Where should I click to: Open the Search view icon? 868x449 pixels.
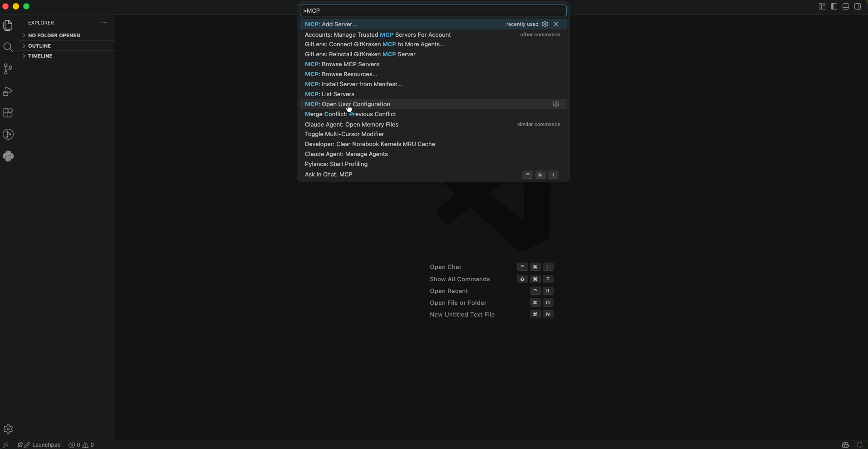tap(8, 47)
